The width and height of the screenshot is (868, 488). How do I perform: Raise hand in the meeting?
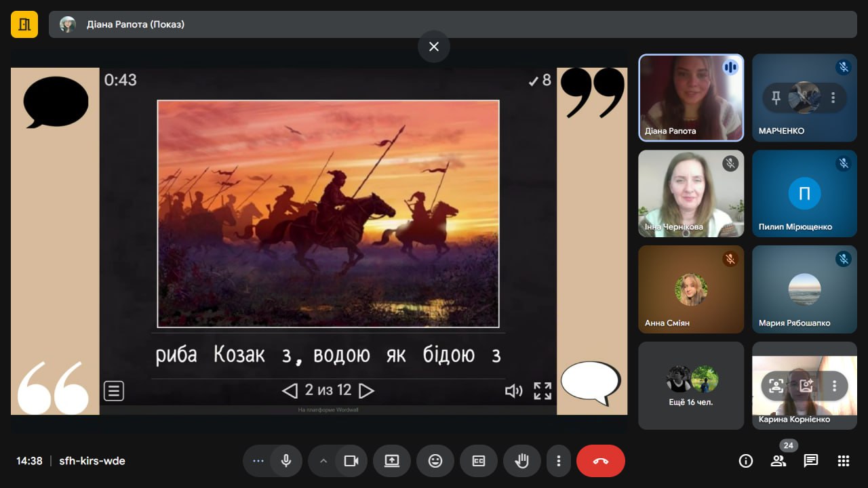[x=521, y=461]
